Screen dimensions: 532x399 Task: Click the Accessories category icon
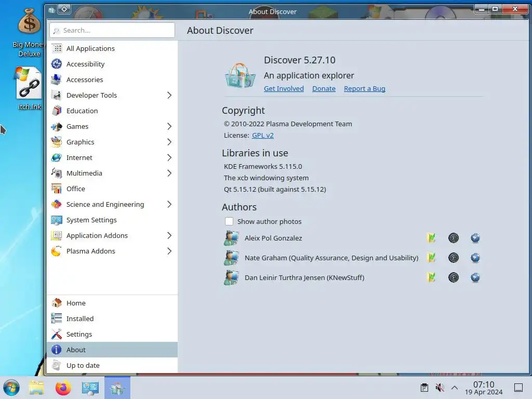(57, 79)
